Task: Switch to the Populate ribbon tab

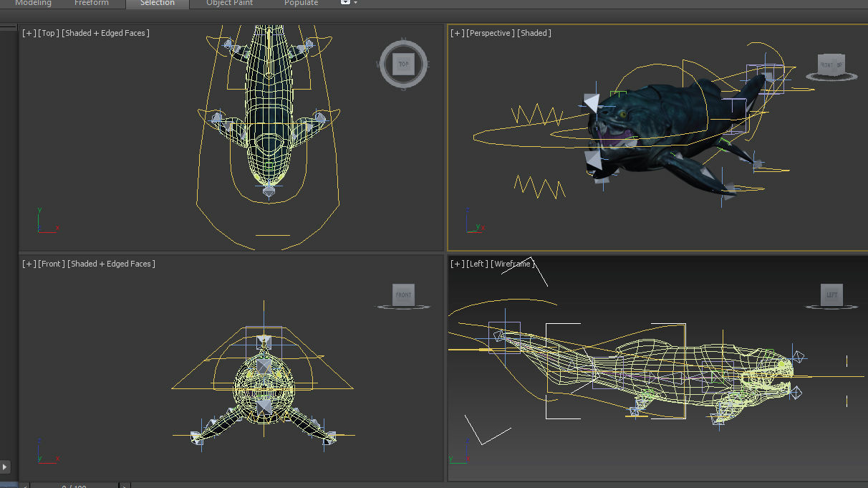Action: [x=301, y=4]
